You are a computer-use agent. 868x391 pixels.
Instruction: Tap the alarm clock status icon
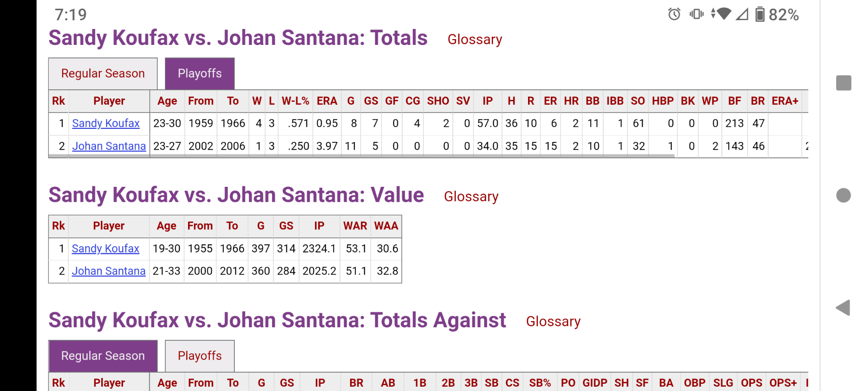[x=674, y=14]
